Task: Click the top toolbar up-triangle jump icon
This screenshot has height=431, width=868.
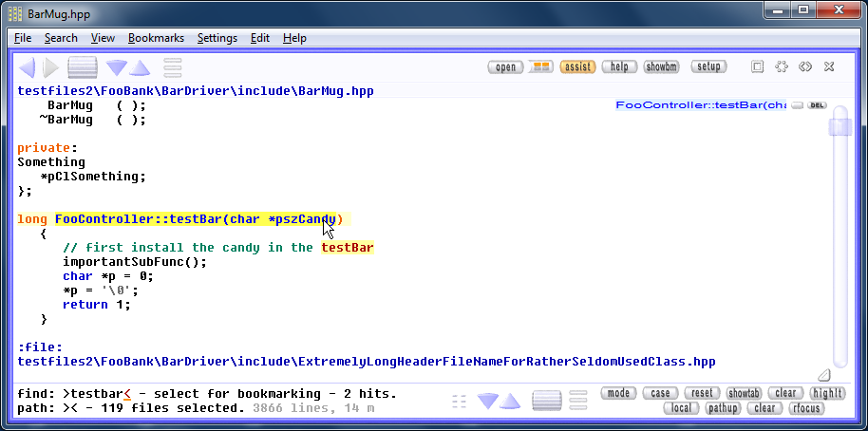Action: click(x=140, y=67)
